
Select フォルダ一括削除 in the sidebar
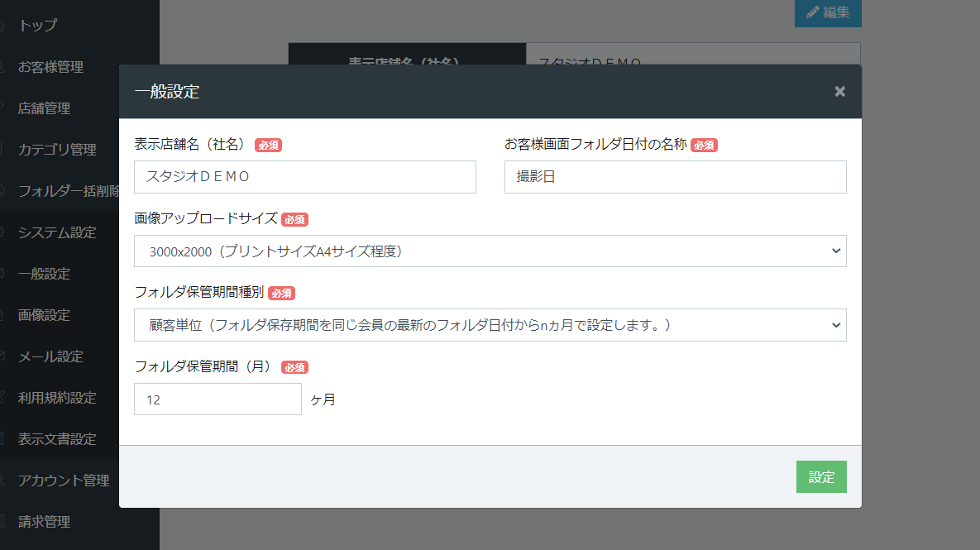pyautogui.click(x=69, y=191)
